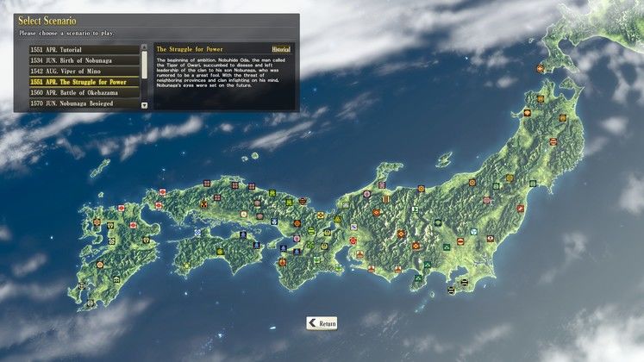Click the Historical tag in the description panel

pyautogui.click(x=281, y=49)
